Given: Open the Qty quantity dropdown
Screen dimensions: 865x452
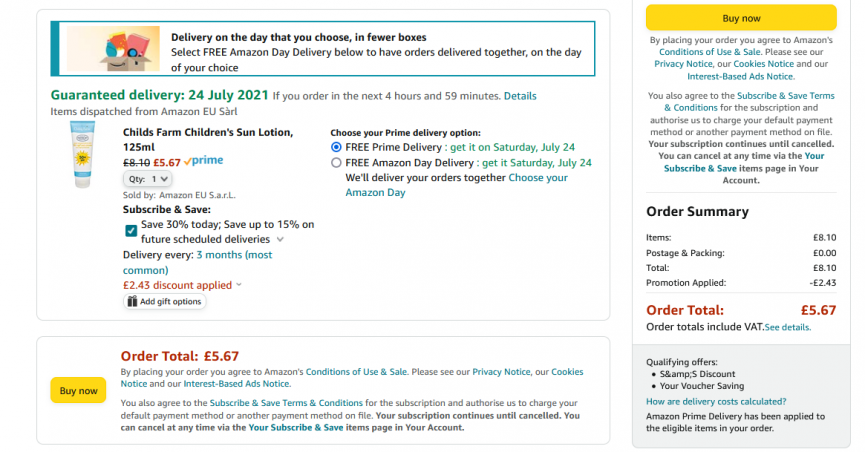Looking at the screenshot, I should coord(147,179).
